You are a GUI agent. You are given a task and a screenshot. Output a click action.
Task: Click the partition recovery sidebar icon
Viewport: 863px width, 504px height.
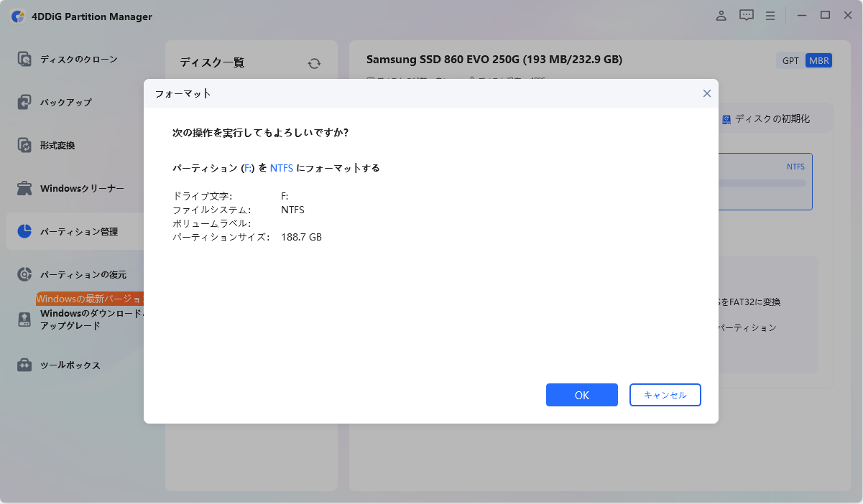pyautogui.click(x=25, y=274)
